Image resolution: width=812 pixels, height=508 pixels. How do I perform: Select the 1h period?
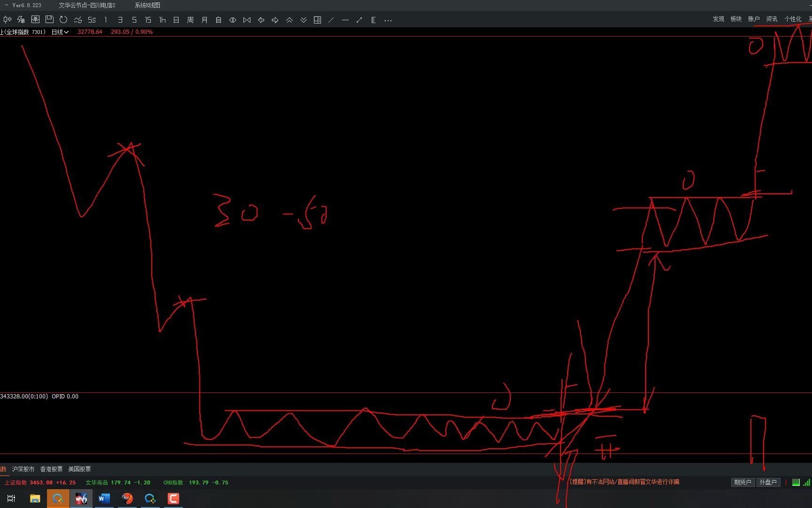coord(162,20)
